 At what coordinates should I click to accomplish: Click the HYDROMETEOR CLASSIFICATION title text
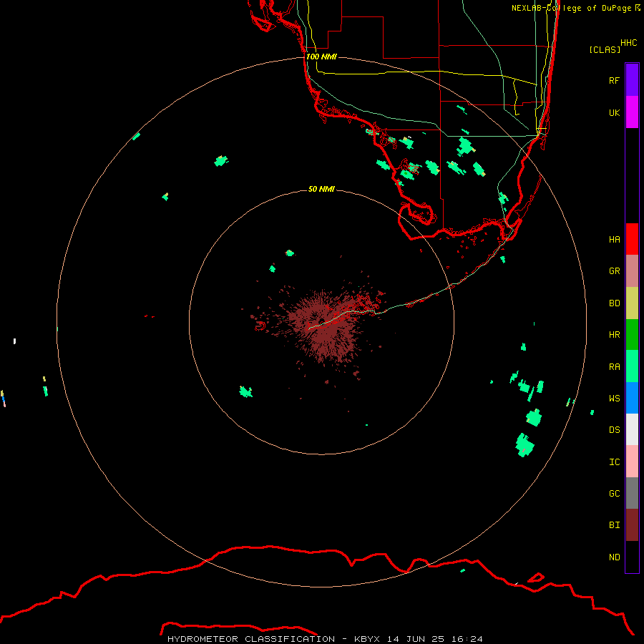point(251,639)
